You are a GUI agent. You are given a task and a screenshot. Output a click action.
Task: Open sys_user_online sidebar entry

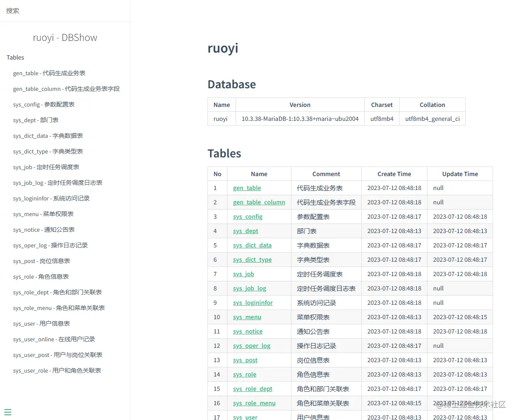pyautogui.click(x=54, y=339)
